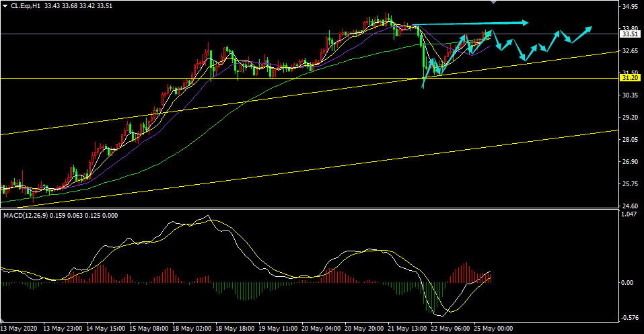Screen dimensions: 644x334
Task: Click the CL.Exp,H1 symbol label
Action: point(26,6)
